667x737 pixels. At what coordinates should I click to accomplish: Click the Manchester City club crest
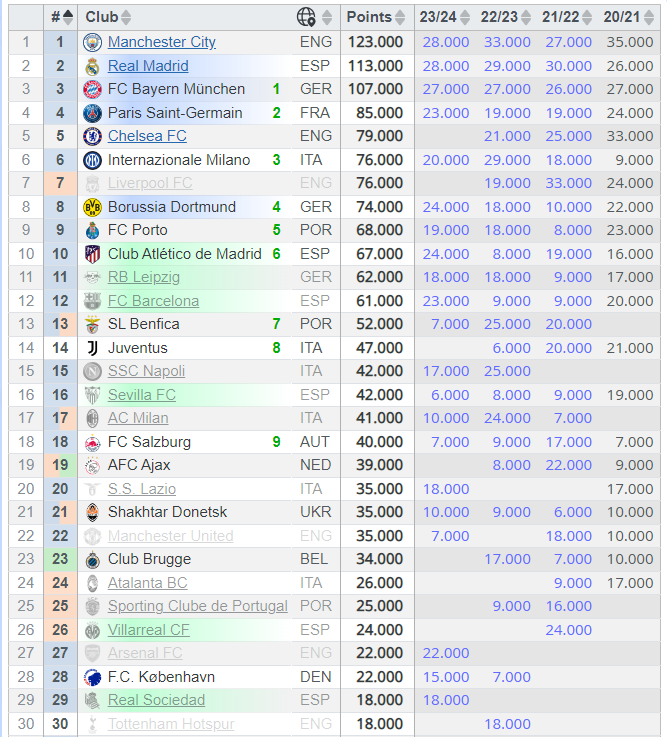(92, 42)
